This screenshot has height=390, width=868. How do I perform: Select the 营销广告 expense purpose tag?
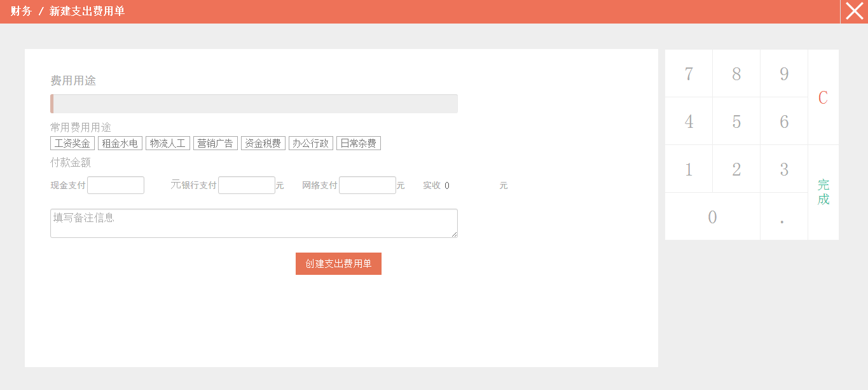coord(216,143)
